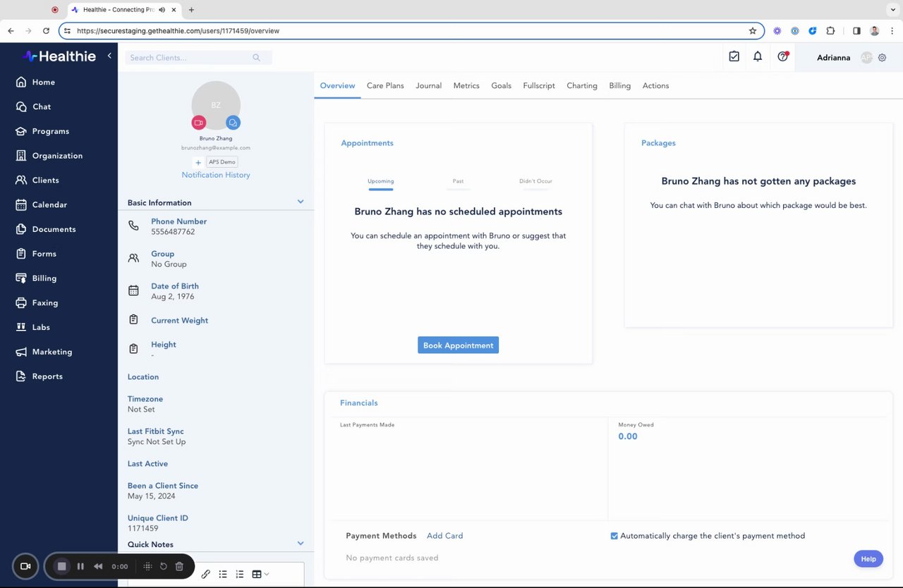Pause the screen recording
The height and width of the screenshot is (588, 903).
80,566
